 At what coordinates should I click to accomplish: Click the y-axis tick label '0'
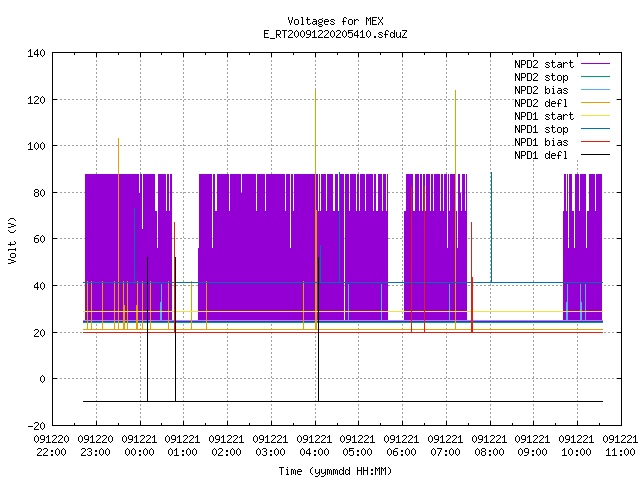pyautogui.click(x=42, y=379)
